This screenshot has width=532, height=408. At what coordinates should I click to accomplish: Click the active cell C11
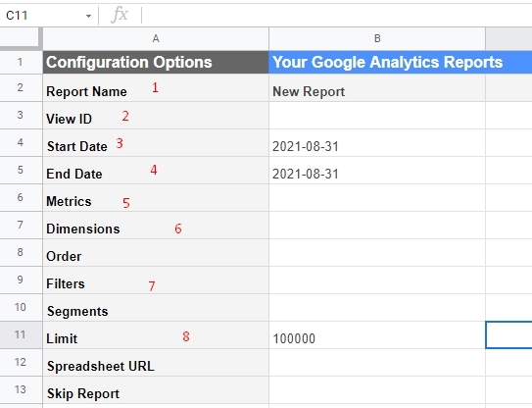(508, 335)
